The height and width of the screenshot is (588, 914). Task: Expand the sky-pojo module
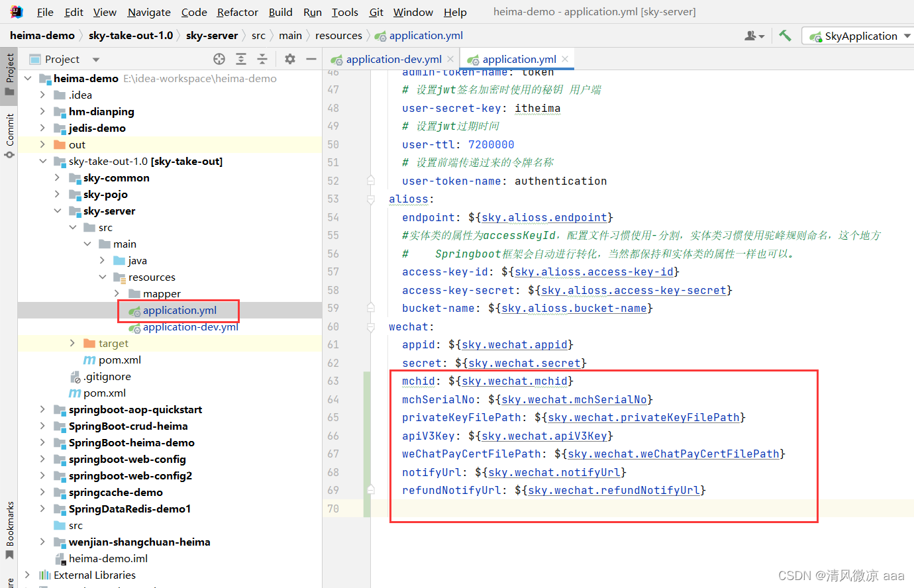pos(57,194)
